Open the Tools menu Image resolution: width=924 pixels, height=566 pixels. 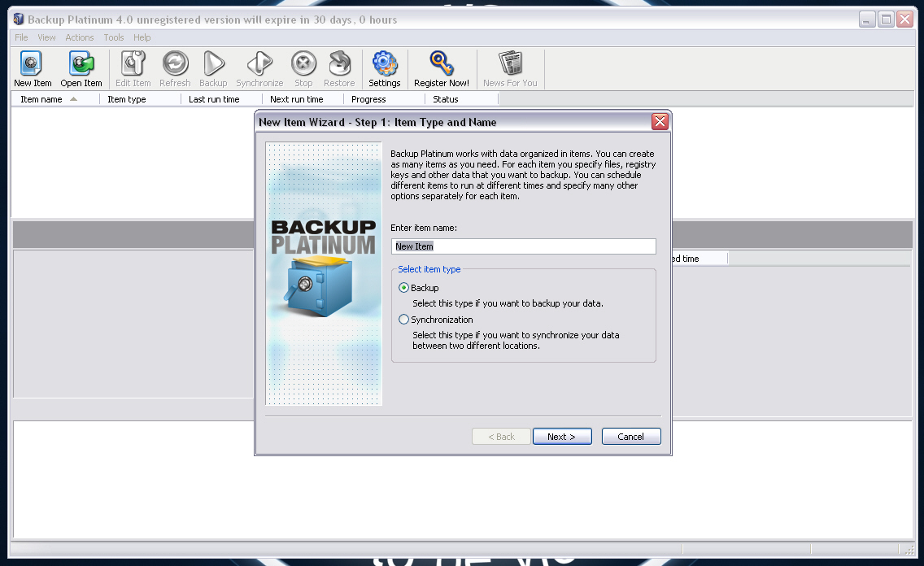[114, 37]
